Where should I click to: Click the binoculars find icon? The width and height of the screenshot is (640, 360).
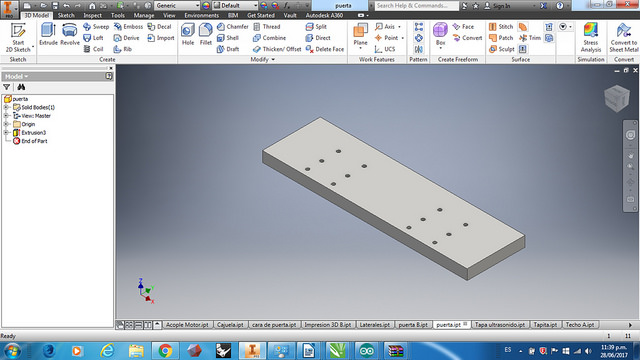click(21, 87)
